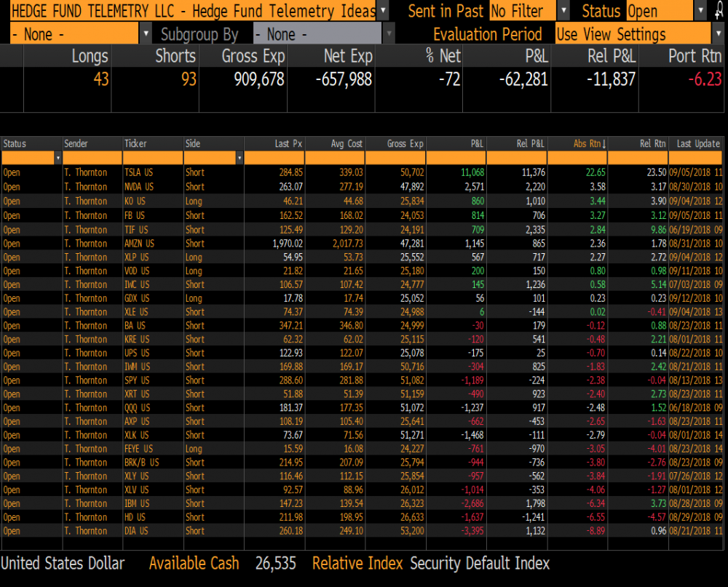Select the 'TSLA US' ticker row
This screenshot has height=587, width=728.
(x=362, y=172)
